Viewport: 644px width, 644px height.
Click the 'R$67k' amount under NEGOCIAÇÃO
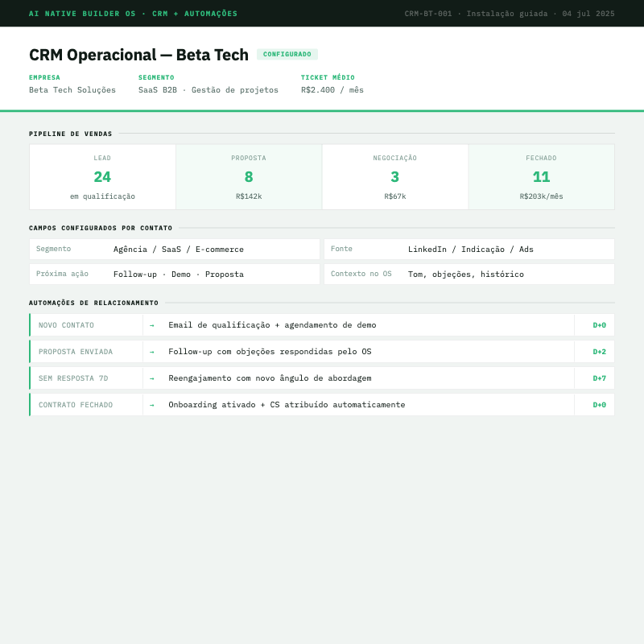pos(395,196)
